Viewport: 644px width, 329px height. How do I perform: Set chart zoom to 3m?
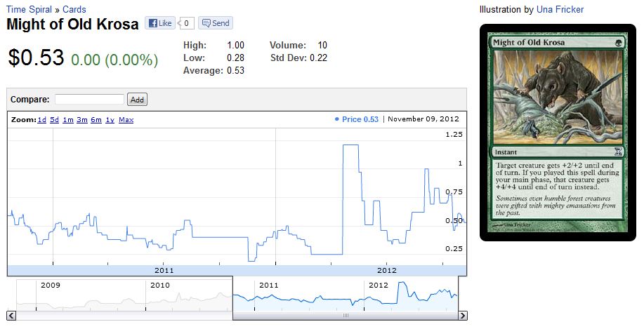point(82,120)
